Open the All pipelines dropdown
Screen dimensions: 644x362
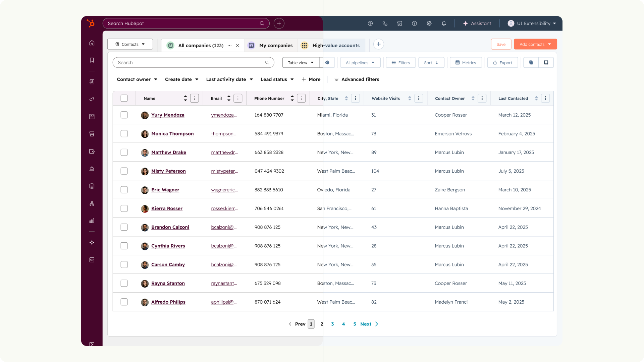pos(360,63)
